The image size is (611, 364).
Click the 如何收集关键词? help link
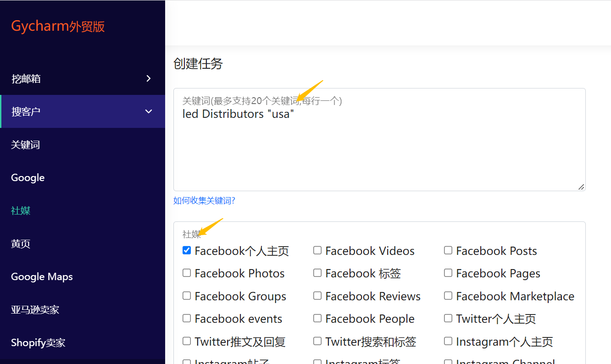click(204, 200)
